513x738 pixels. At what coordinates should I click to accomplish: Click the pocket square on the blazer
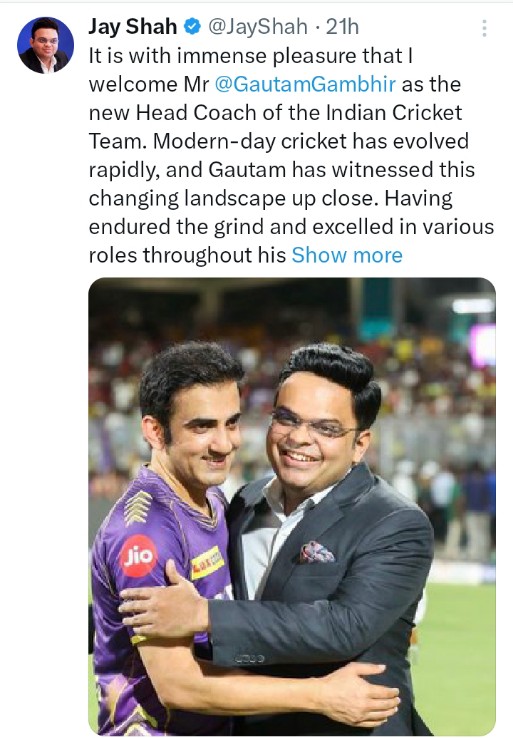pos(317,552)
